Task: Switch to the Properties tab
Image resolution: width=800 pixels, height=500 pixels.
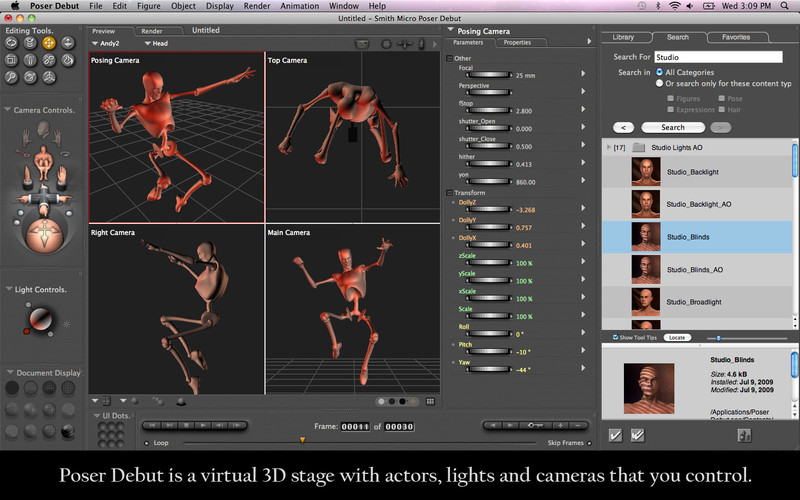Action: (517, 42)
